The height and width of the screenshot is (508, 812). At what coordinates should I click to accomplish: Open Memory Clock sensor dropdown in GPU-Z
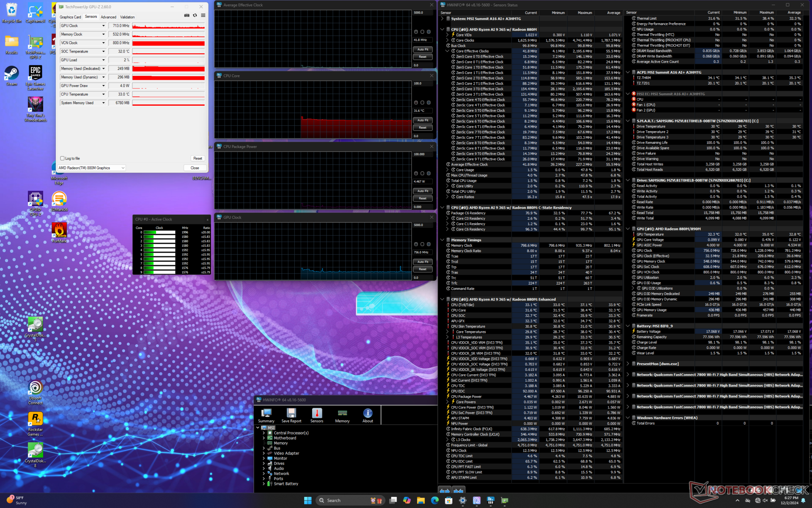[103, 34]
